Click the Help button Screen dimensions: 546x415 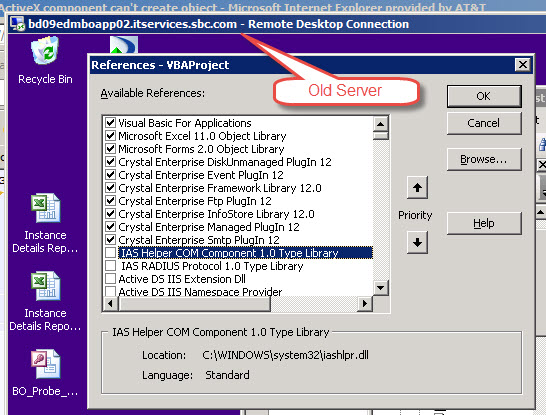point(484,223)
